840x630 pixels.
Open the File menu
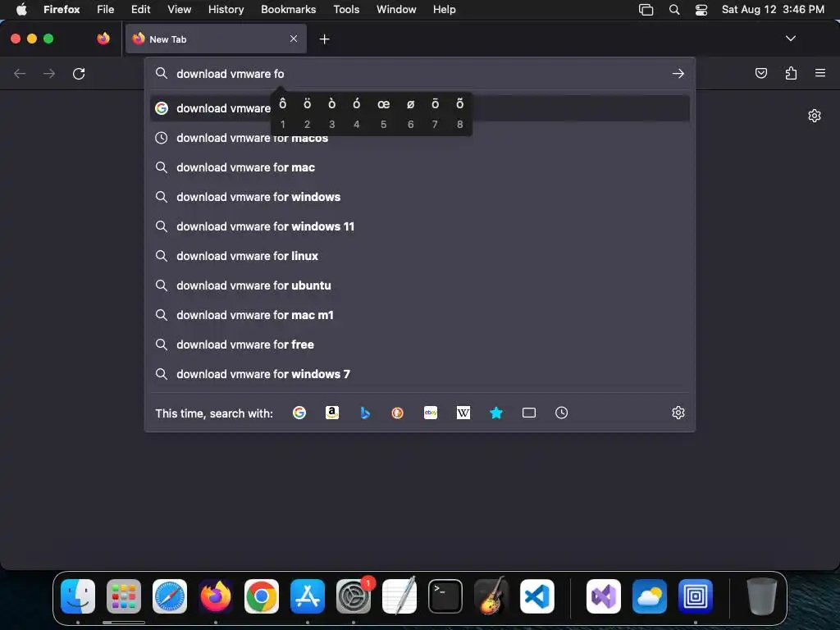pos(106,9)
